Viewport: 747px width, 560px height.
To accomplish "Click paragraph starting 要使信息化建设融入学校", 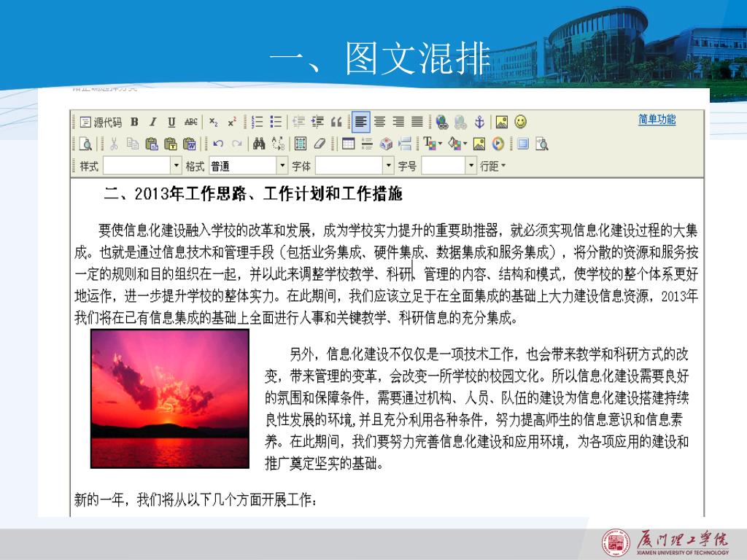I will coord(387,274).
